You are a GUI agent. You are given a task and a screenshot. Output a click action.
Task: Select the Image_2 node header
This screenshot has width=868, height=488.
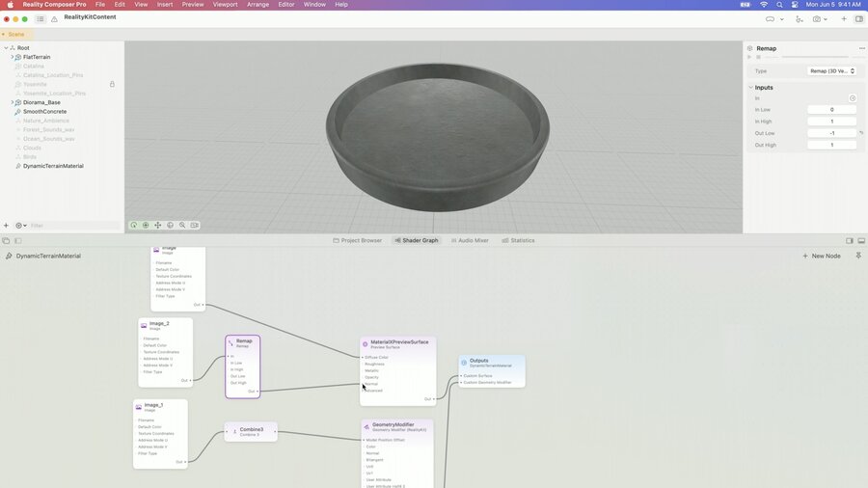pos(165,325)
